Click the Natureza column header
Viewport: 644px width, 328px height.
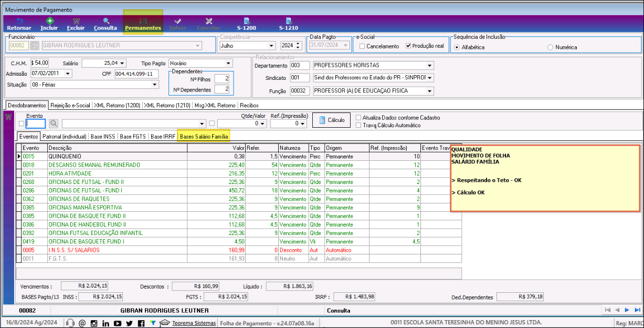tap(293, 148)
